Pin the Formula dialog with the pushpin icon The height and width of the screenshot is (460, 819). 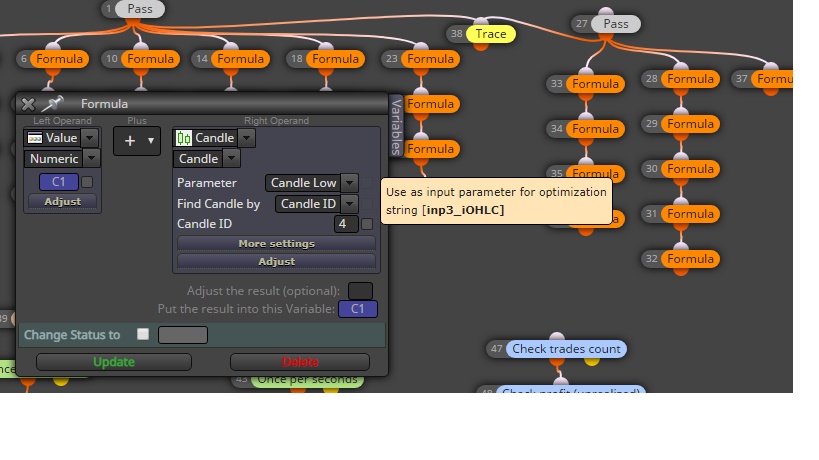52,103
